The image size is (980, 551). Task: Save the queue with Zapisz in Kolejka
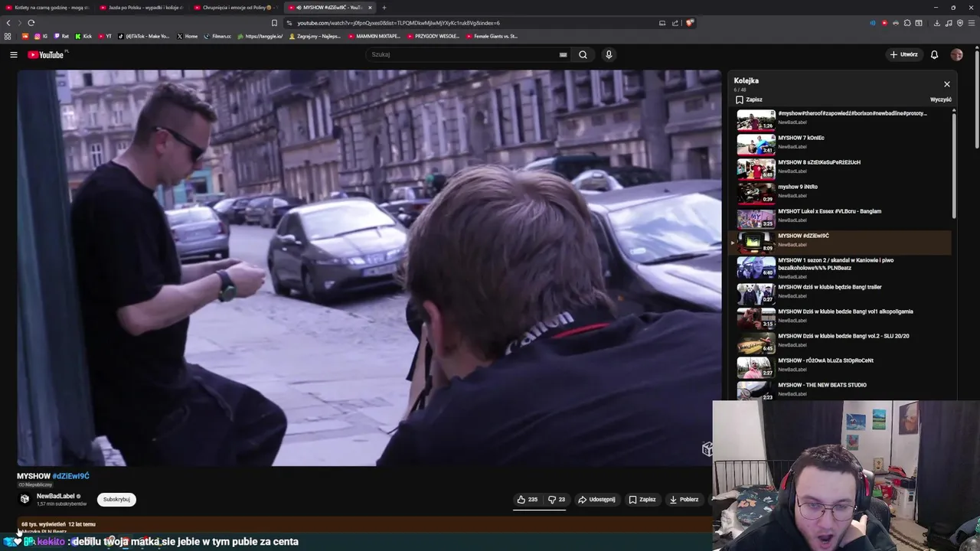749,99
